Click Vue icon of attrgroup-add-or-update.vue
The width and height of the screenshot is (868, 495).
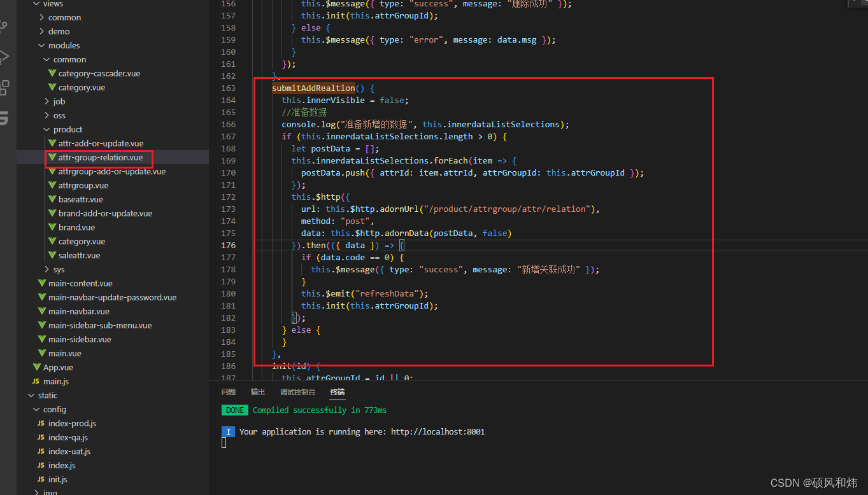(x=52, y=172)
